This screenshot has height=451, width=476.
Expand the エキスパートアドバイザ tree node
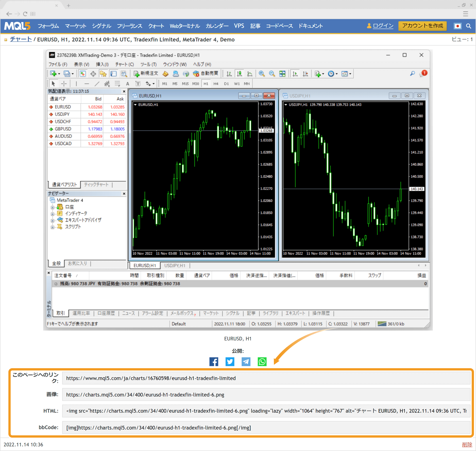pyautogui.click(x=52, y=221)
